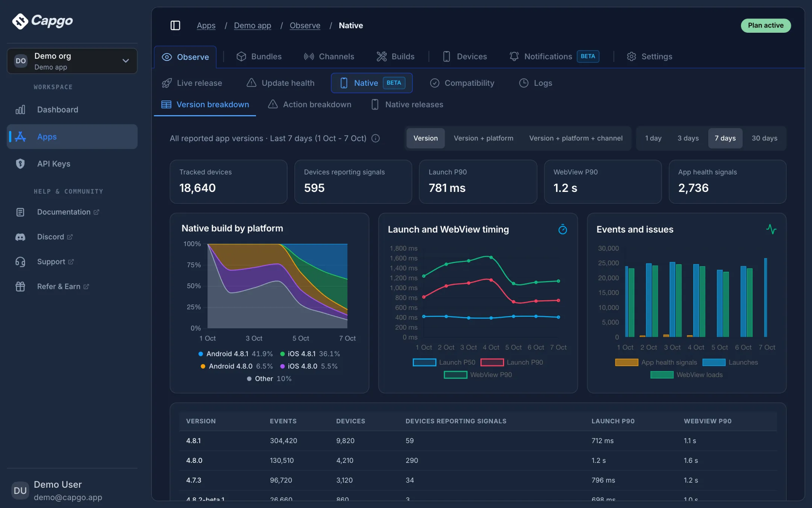Click the Refer & Earn gift icon
Viewport: 812px width, 508px height.
pos(20,287)
